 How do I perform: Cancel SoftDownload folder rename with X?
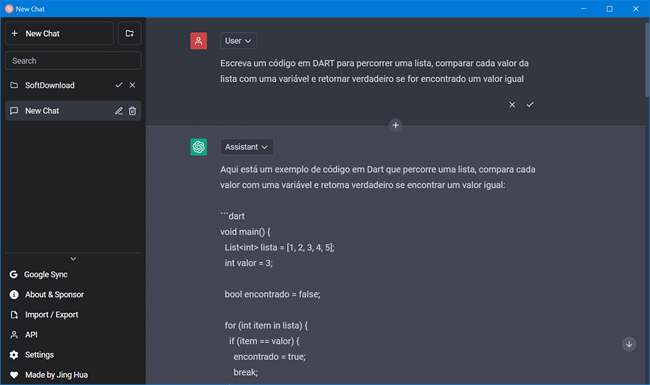point(132,85)
